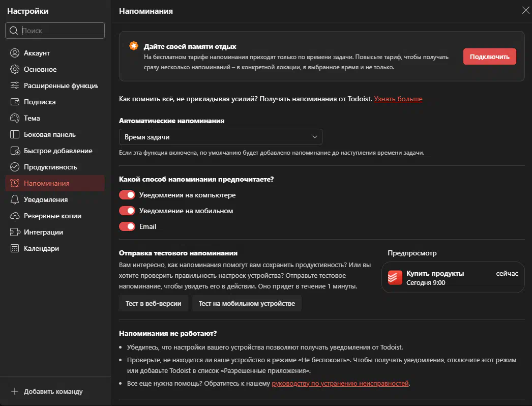The width and height of the screenshot is (532, 406).
Task: Go to Основное settings
Action: pos(55,69)
